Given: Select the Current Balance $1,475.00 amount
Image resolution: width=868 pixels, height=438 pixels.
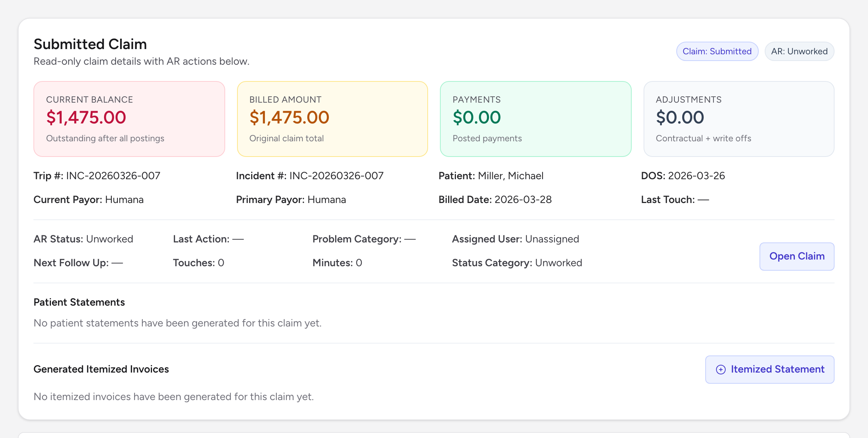Looking at the screenshot, I should click(86, 117).
